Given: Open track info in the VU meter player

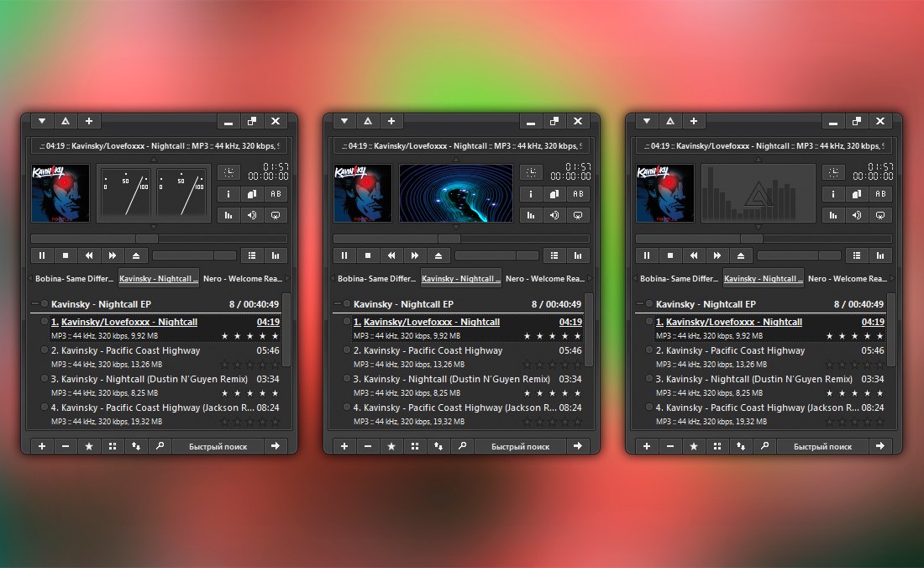Looking at the screenshot, I should pyautogui.click(x=228, y=194).
